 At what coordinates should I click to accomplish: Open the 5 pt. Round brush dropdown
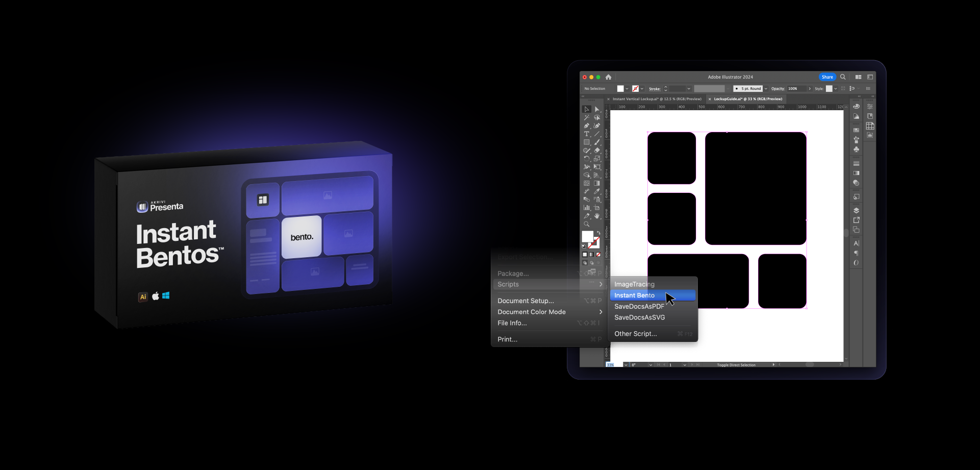(766, 88)
